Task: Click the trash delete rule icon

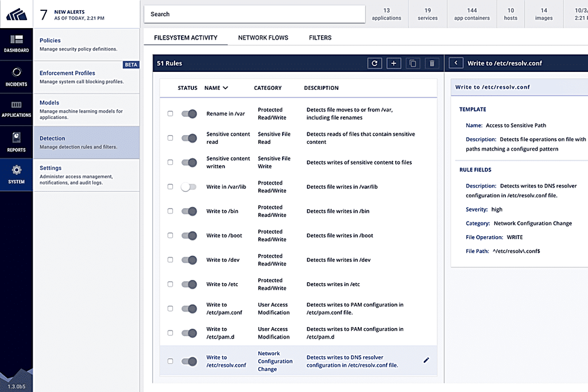Action: pyautogui.click(x=432, y=63)
